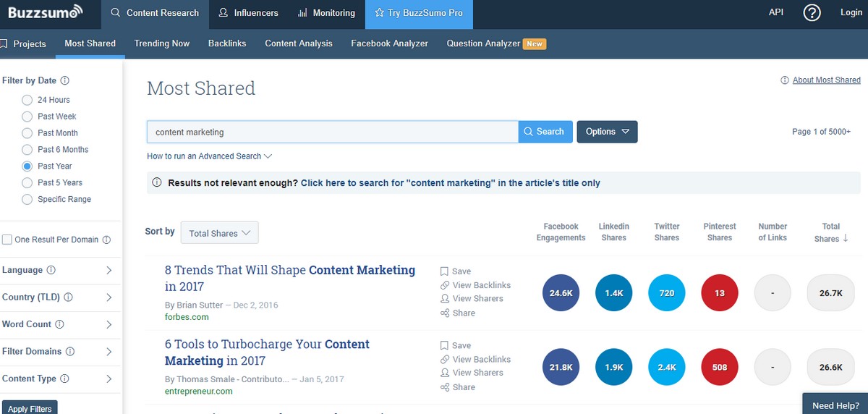The image size is (868, 414).
Task: Search for content marketing in title only
Action: pos(451,183)
